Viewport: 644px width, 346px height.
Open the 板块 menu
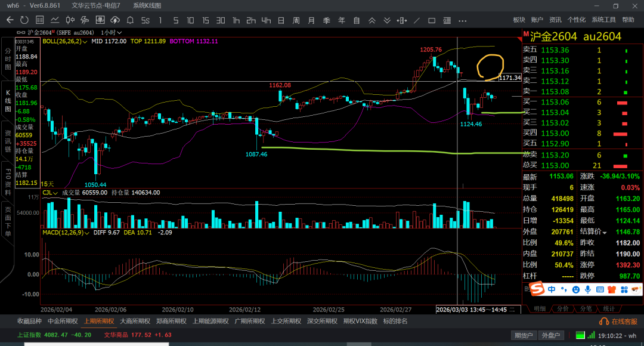[519, 20]
